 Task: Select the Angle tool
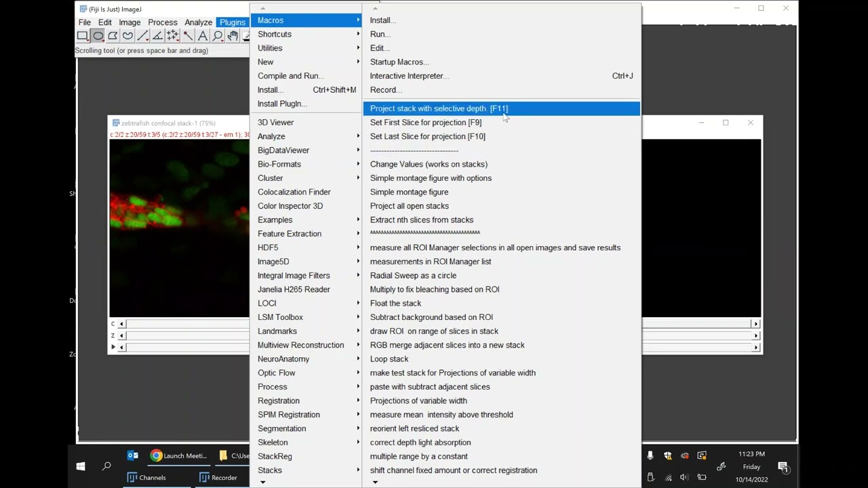click(x=157, y=36)
